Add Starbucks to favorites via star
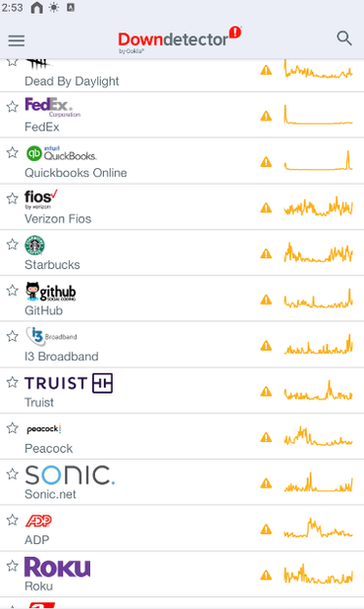Image resolution: width=364 pixels, height=609 pixels. tap(13, 245)
